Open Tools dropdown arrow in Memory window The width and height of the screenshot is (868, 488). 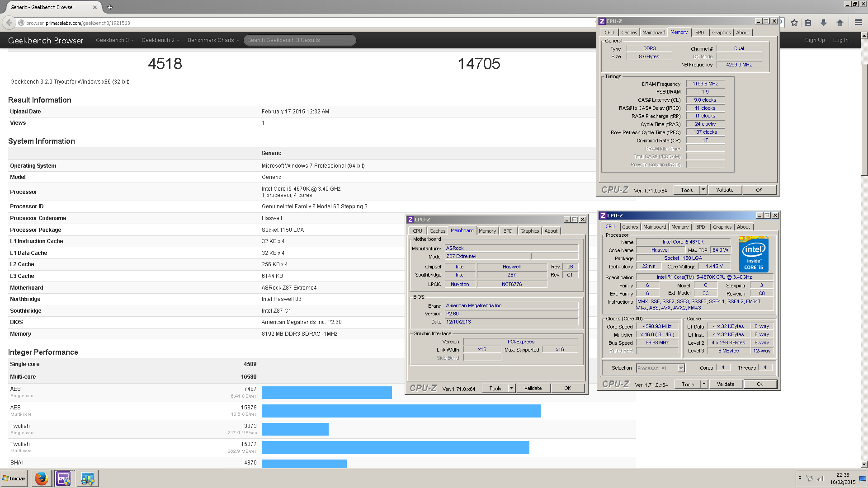point(703,190)
